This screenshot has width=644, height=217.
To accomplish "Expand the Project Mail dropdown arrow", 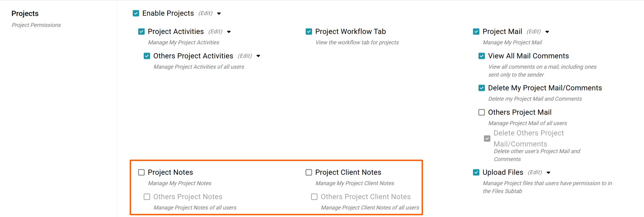I will (x=547, y=32).
